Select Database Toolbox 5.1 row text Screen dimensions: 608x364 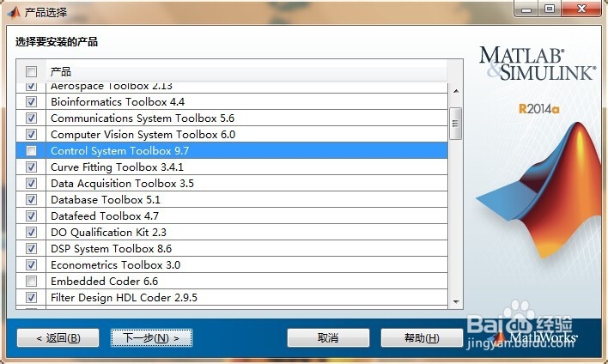106,200
